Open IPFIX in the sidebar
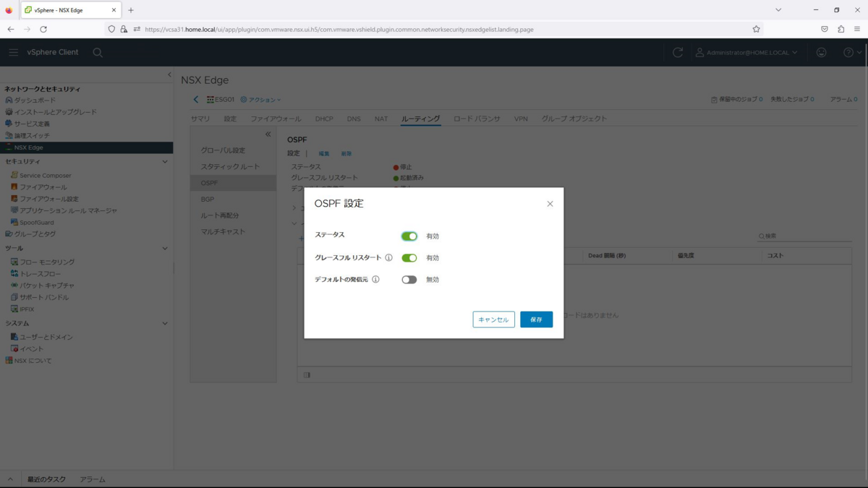This screenshot has width=868, height=488. pos(27,309)
